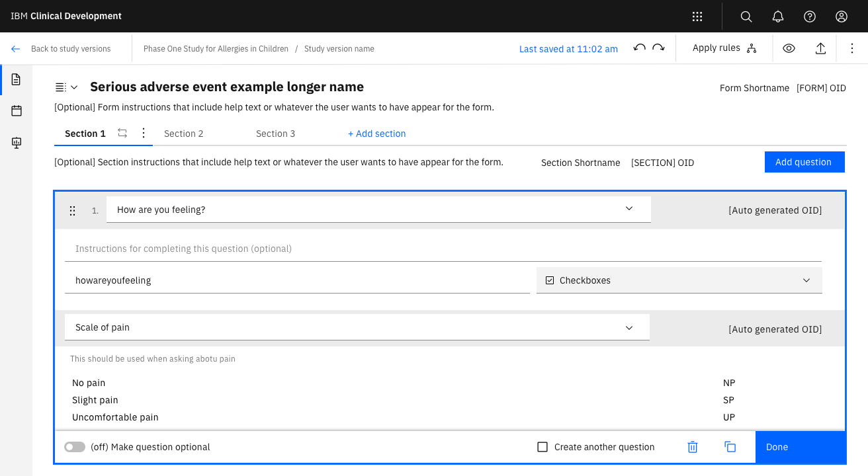
Task: Open the app switcher grid icon
Action: tap(697, 17)
